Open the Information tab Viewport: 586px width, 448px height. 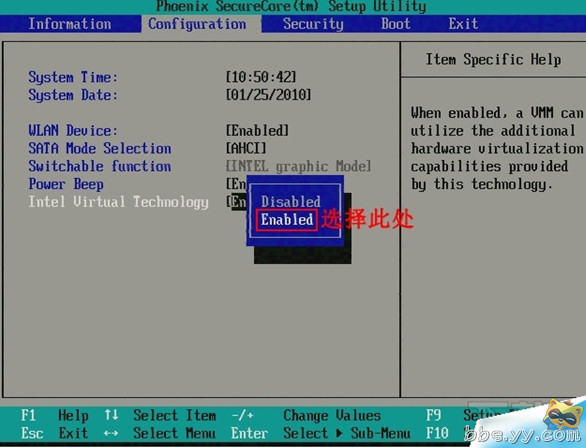[70, 24]
